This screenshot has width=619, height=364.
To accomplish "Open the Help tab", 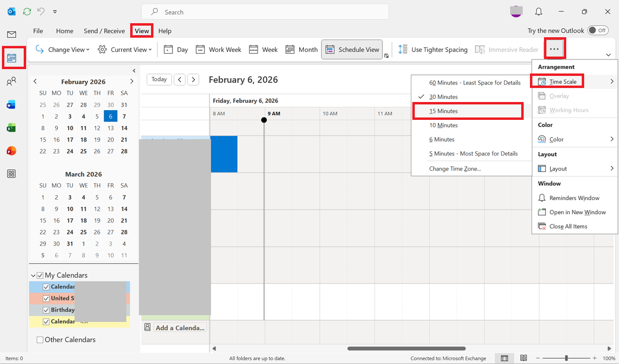I will pyautogui.click(x=165, y=31).
